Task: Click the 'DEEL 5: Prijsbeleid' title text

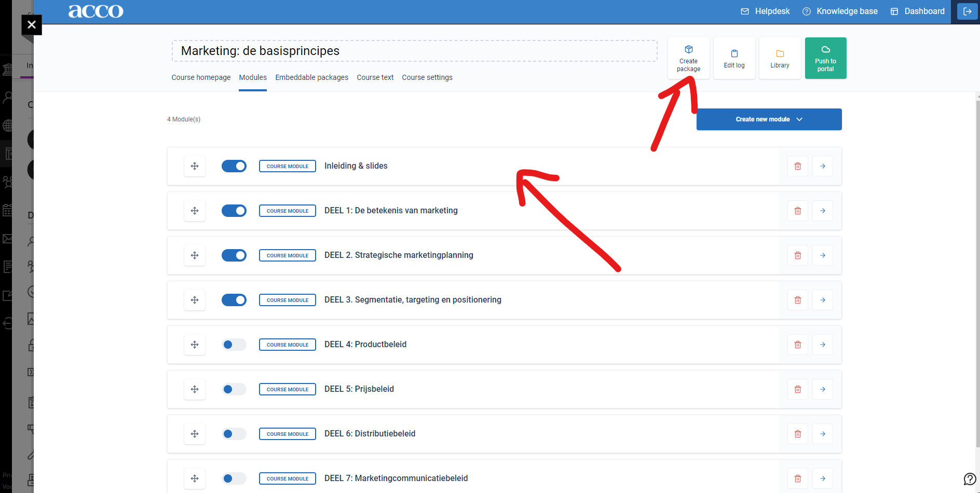Action: [x=359, y=389]
